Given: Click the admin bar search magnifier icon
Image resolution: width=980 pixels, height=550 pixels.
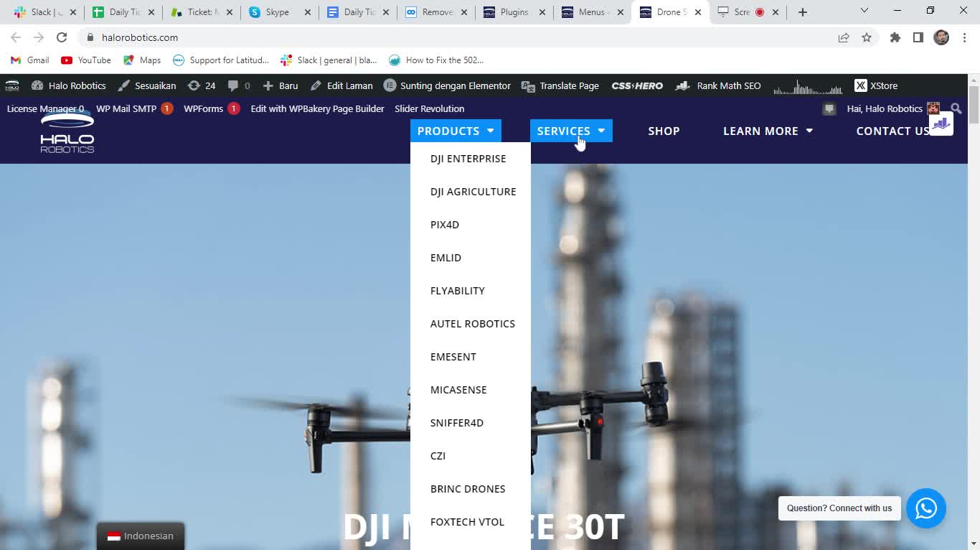Looking at the screenshot, I should pyautogui.click(x=956, y=108).
